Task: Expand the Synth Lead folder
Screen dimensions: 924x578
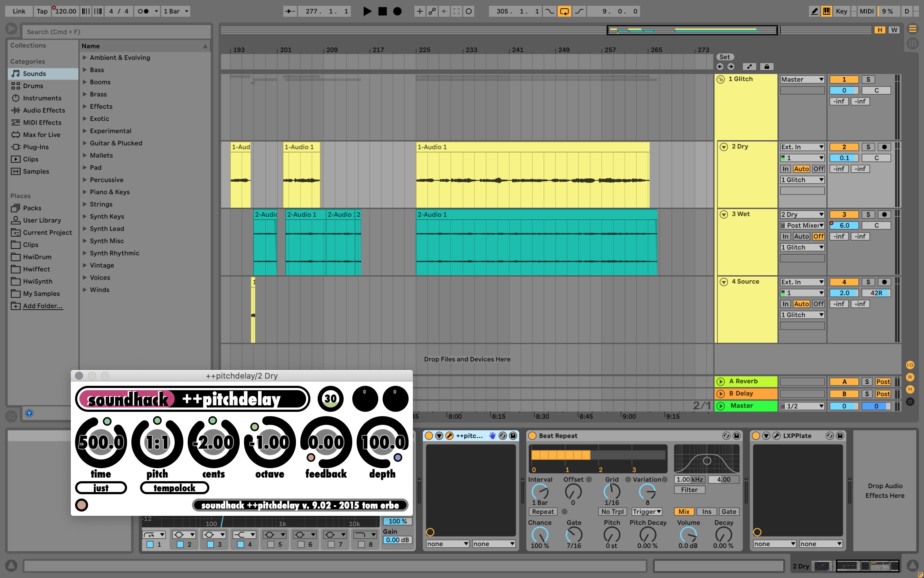Action: [85, 229]
